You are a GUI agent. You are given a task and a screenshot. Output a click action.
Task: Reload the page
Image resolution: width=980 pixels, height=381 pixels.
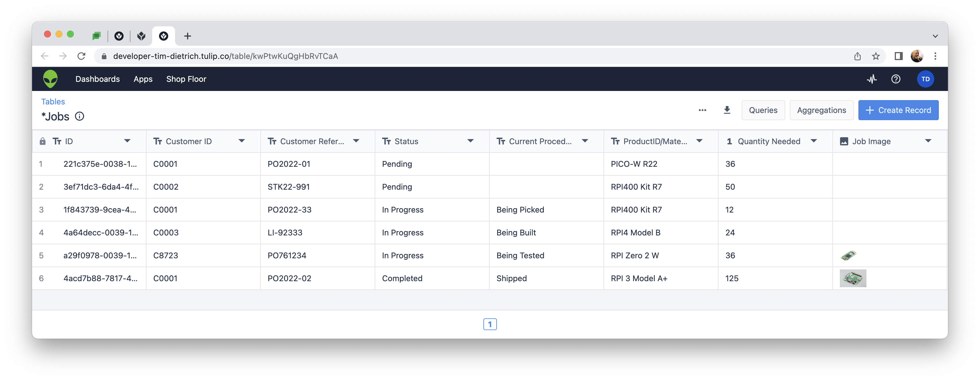[82, 56]
